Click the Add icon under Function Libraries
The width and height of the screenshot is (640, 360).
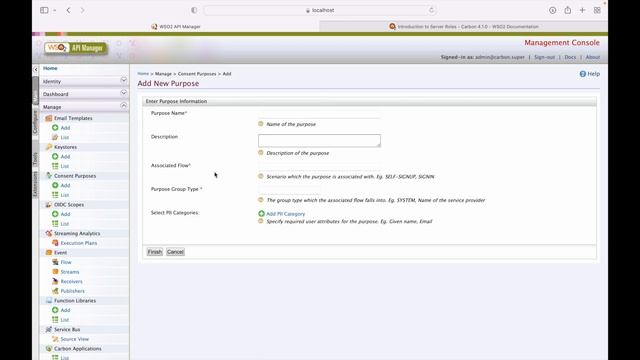click(55, 310)
